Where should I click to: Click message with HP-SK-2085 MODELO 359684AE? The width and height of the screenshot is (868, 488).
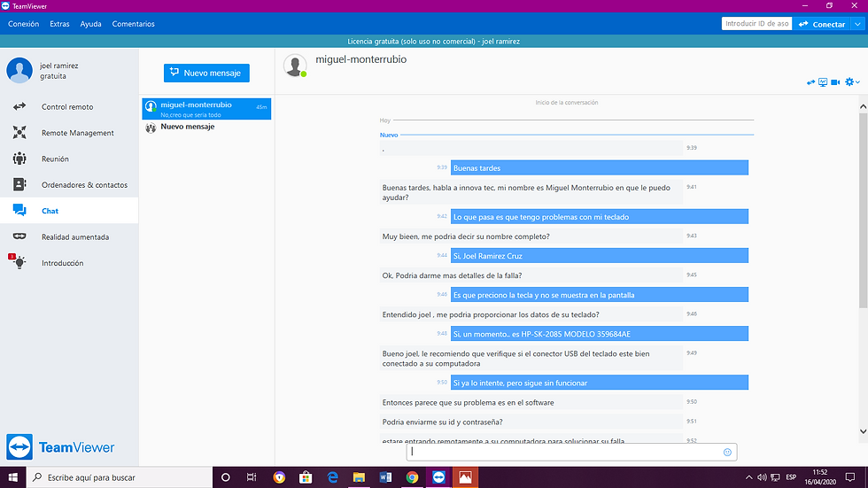click(x=600, y=334)
